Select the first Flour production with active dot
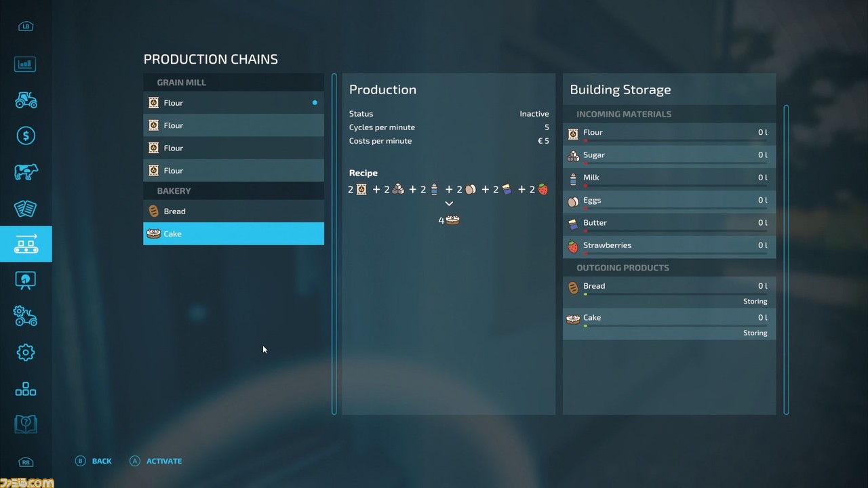Image resolution: width=868 pixels, height=488 pixels. 233,103
